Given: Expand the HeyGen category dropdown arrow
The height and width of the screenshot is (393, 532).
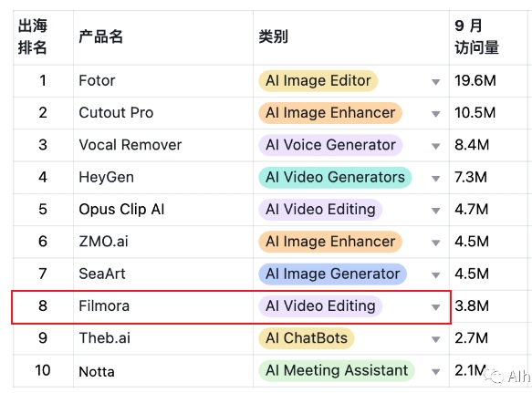Looking at the screenshot, I should tap(435, 179).
